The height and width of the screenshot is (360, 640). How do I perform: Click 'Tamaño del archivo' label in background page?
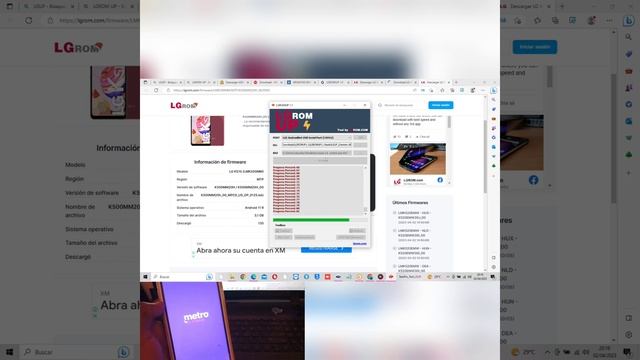[x=91, y=243]
